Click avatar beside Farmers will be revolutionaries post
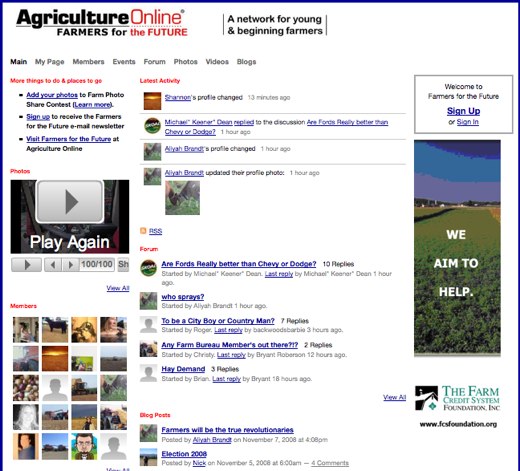Viewport: 520px width, 471px height. tap(148, 433)
